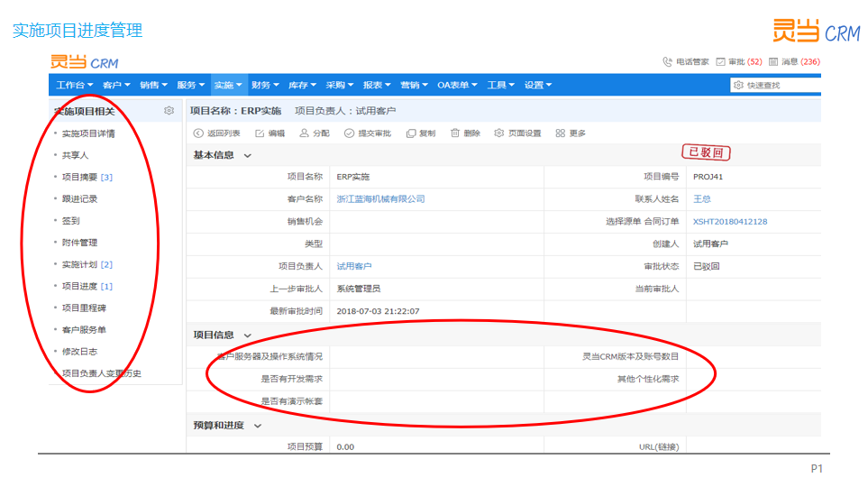Click the 灵当 CRM app logo
The height and width of the screenshot is (487, 868).
(x=85, y=62)
